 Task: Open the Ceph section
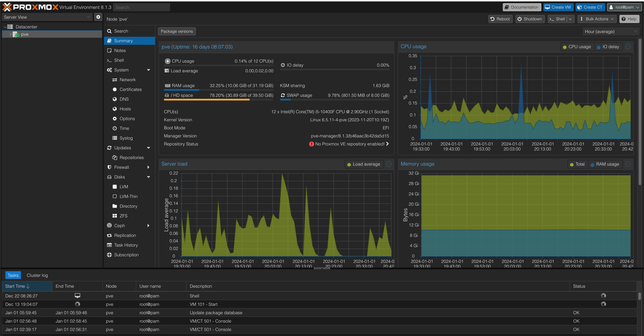[119, 225]
